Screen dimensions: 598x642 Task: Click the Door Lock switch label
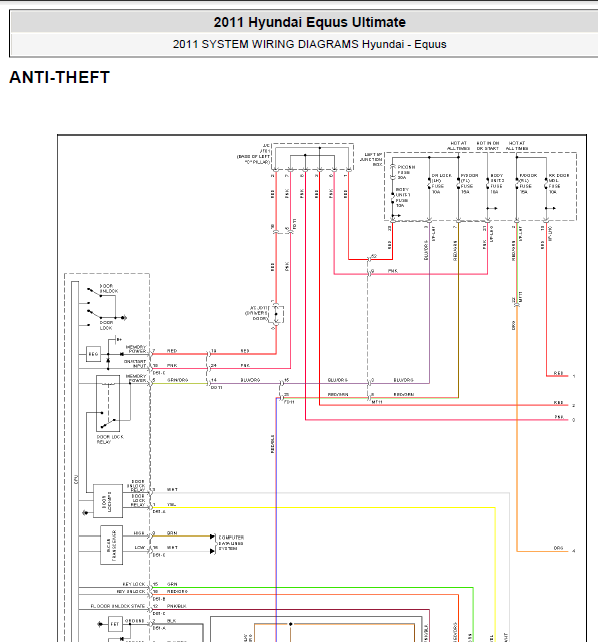[x=106, y=325]
